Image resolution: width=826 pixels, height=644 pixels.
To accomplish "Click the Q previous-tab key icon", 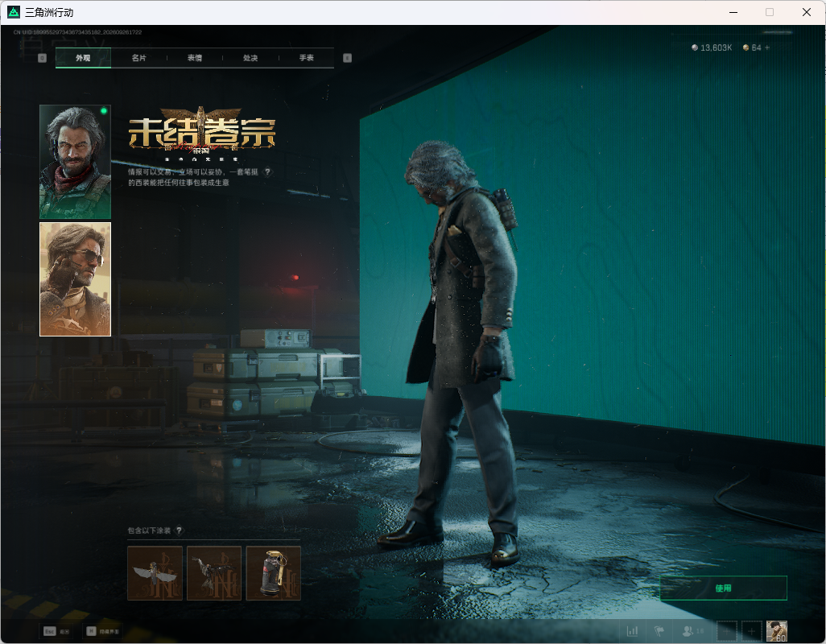I will point(42,58).
